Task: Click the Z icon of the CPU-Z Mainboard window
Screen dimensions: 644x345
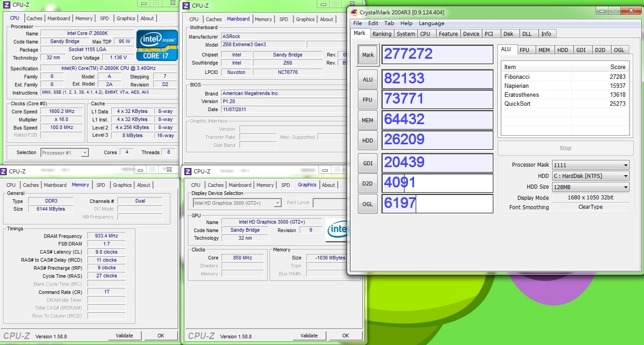Action: [186, 5]
